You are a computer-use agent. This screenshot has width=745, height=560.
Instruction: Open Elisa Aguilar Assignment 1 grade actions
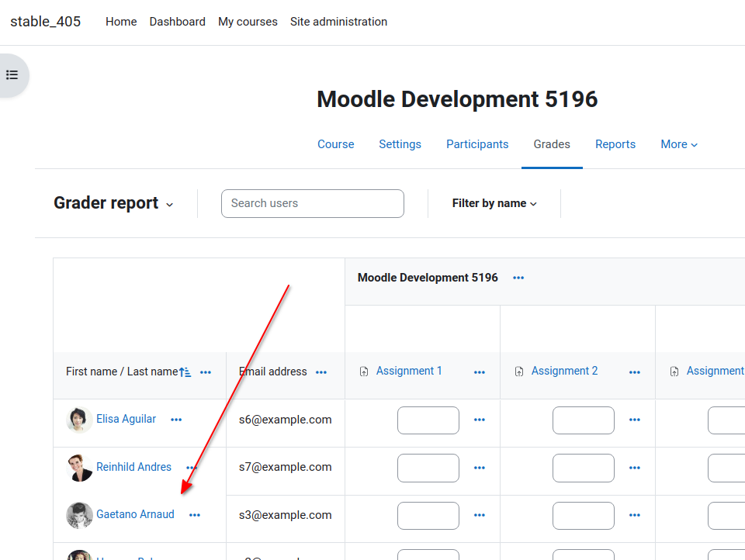click(x=480, y=420)
